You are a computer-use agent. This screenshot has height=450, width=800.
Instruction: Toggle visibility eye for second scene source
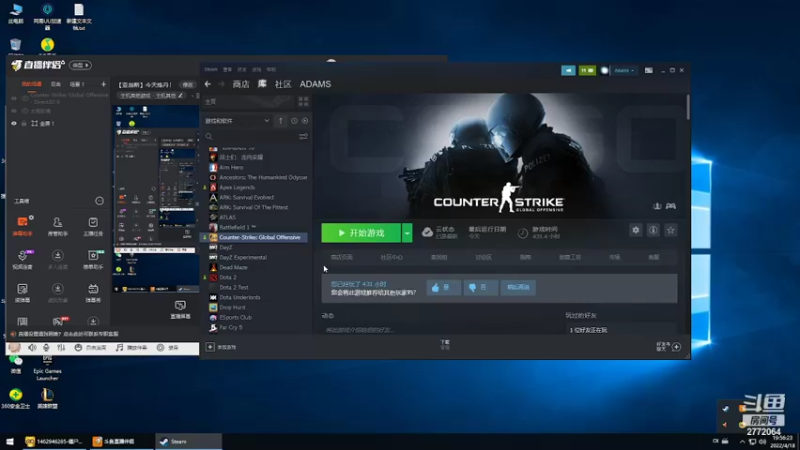coord(14,111)
